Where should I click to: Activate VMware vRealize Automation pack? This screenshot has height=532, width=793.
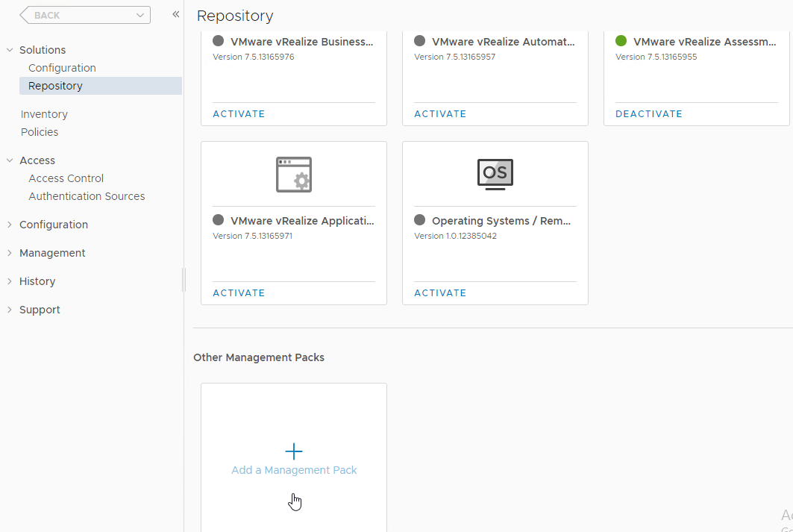tap(440, 113)
